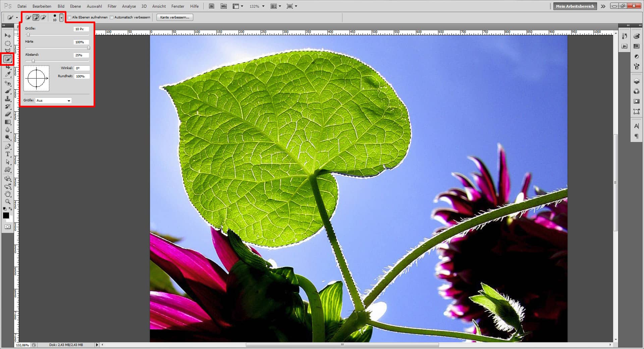Activate the Hand tool
644x349 pixels.
point(8,194)
